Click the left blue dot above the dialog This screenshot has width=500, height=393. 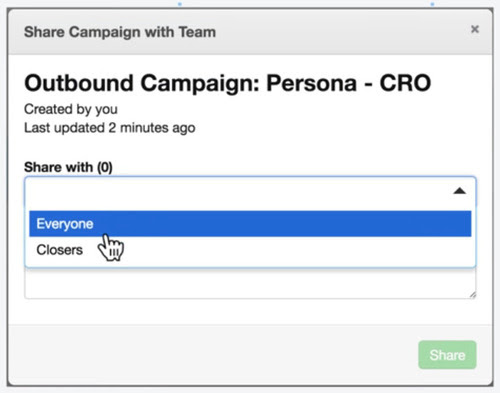pyautogui.click(x=180, y=4)
